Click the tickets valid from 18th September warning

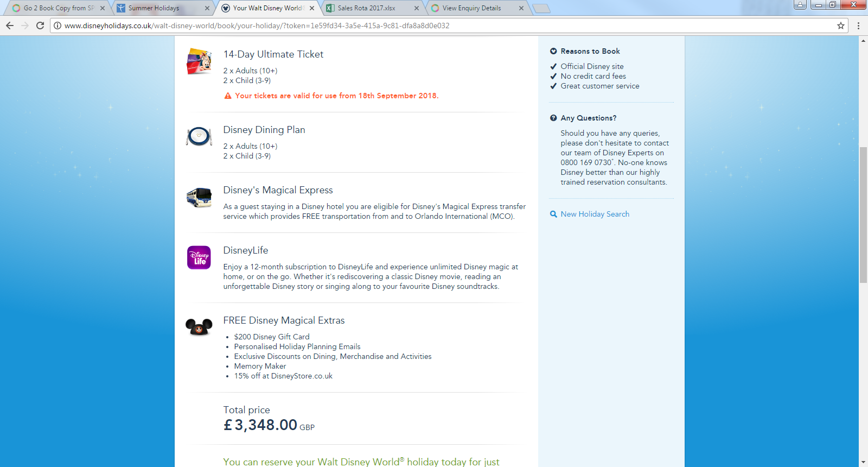[337, 96]
